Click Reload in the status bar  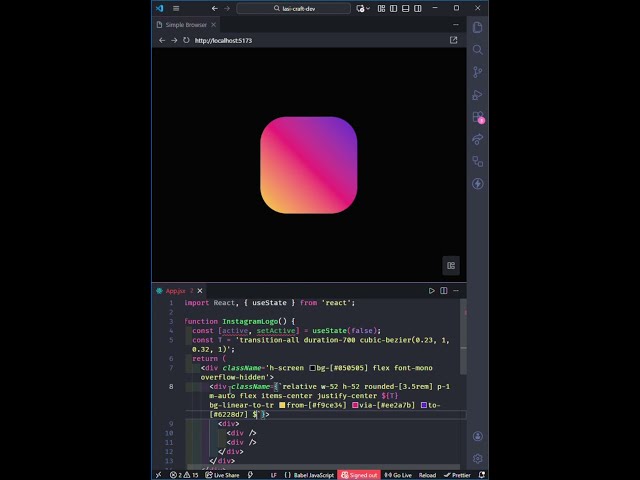427,475
